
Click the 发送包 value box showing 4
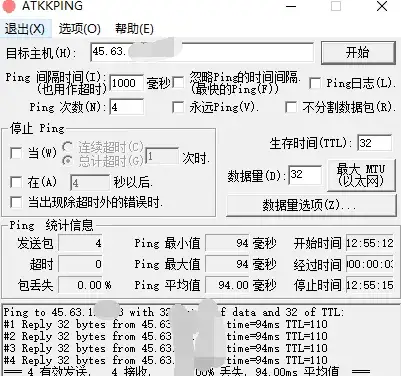click(81, 243)
